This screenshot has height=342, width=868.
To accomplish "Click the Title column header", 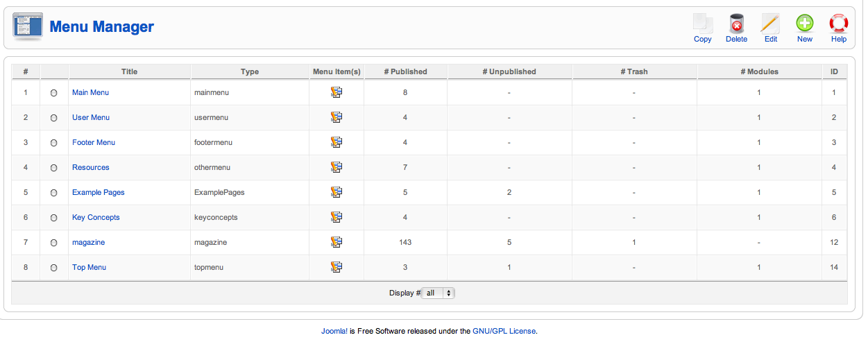I will click(129, 71).
